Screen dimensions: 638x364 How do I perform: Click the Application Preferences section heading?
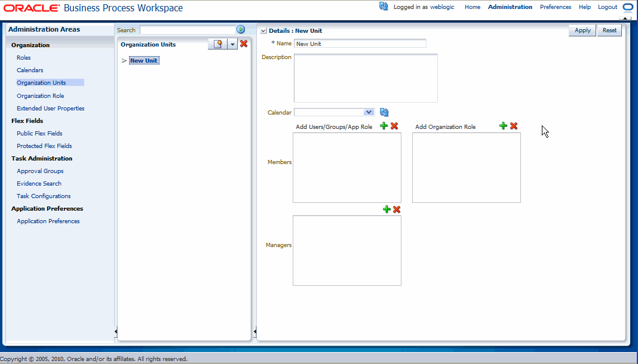click(47, 208)
